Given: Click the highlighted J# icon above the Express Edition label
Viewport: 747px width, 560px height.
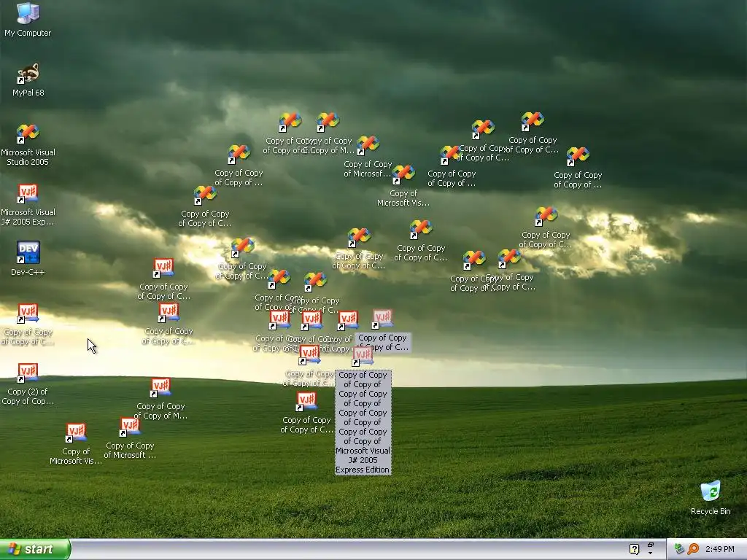Looking at the screenshot, I should [363, 357].
